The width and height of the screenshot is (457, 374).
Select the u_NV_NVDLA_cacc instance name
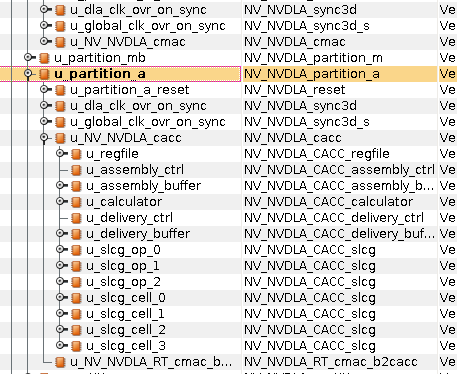point(126,138)
